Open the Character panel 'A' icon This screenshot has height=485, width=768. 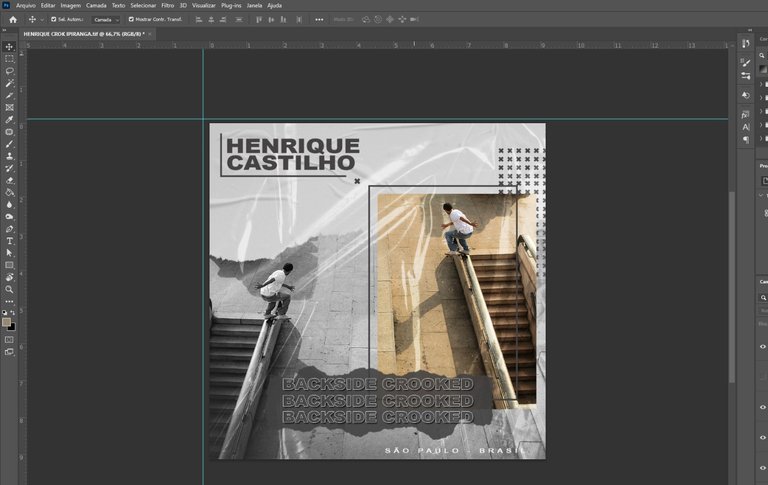coord(745,127)
